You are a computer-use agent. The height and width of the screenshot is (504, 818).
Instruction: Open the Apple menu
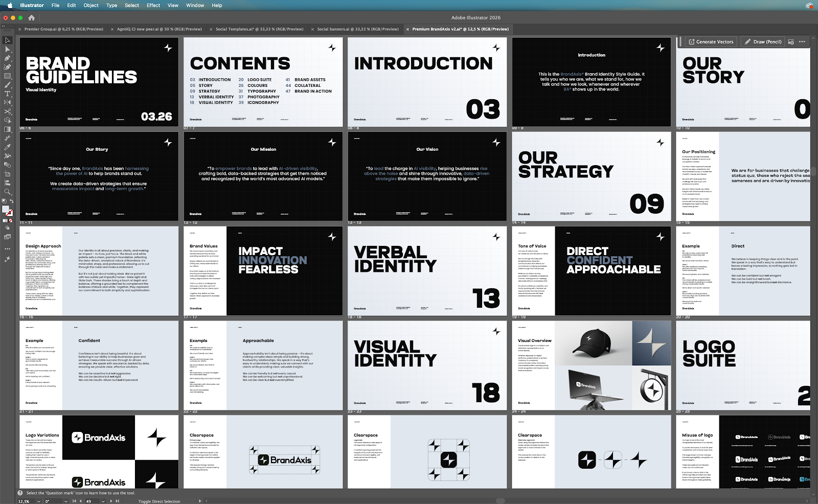pos(10,5)
